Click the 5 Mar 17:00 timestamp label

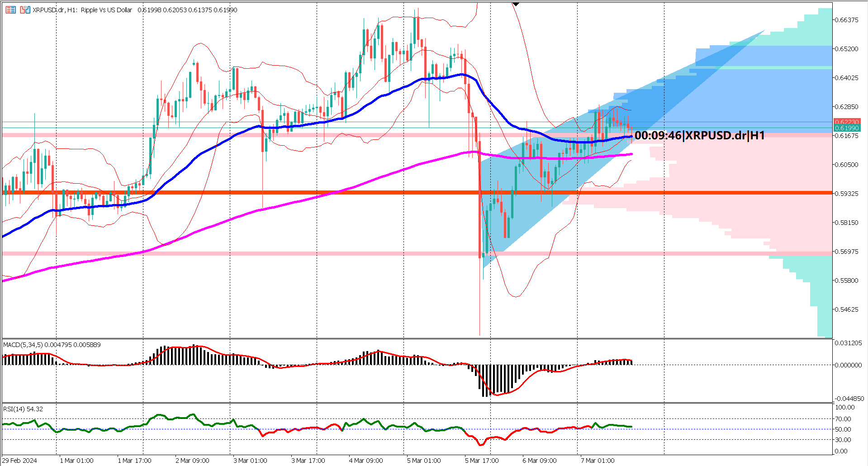tap(482, 460)
